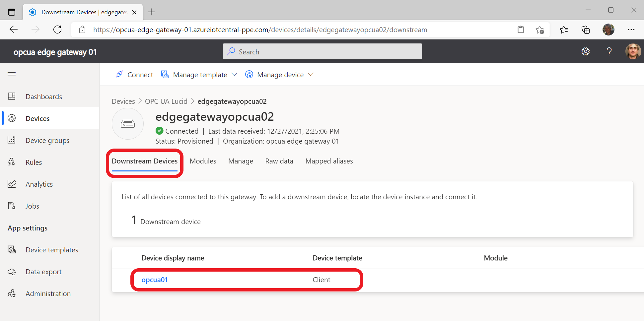Click the Dashboards grid icon
Viewport: 644px width, 321px height.
tap(12, 96)
